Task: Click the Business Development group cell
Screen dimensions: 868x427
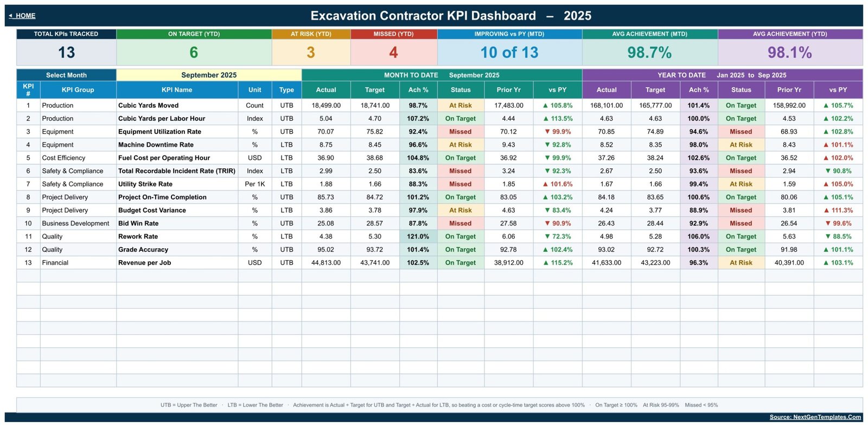Action: click(78, 223)
